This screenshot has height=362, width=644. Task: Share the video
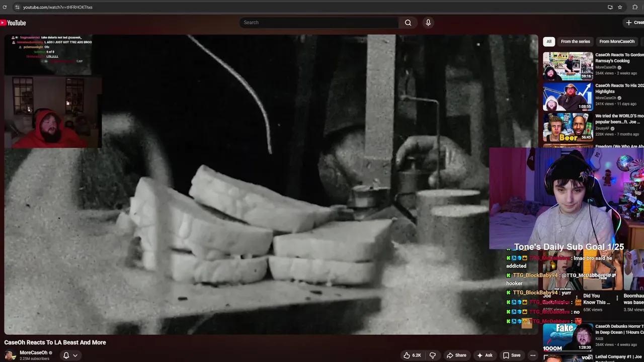(457, 355)
